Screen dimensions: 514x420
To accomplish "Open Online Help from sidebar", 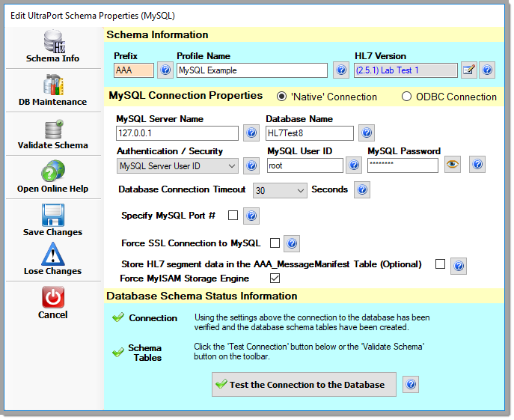I will [x=53, y=177].
